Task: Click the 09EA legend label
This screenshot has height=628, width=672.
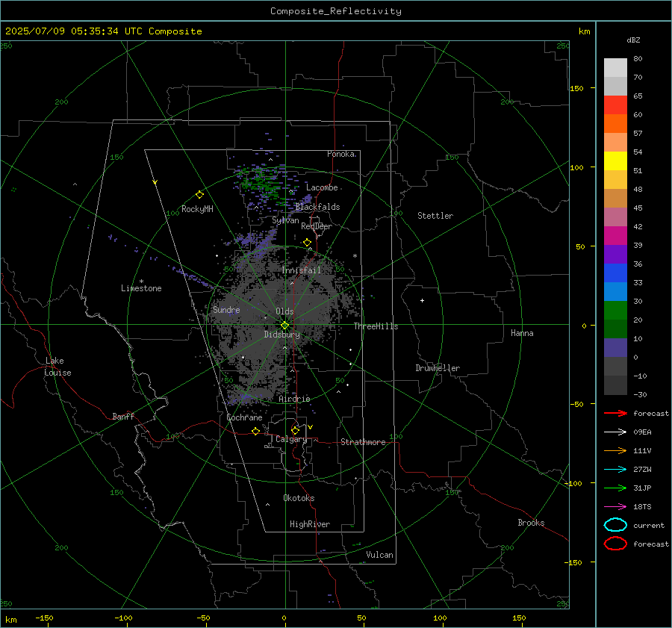Action: [642, 432]
